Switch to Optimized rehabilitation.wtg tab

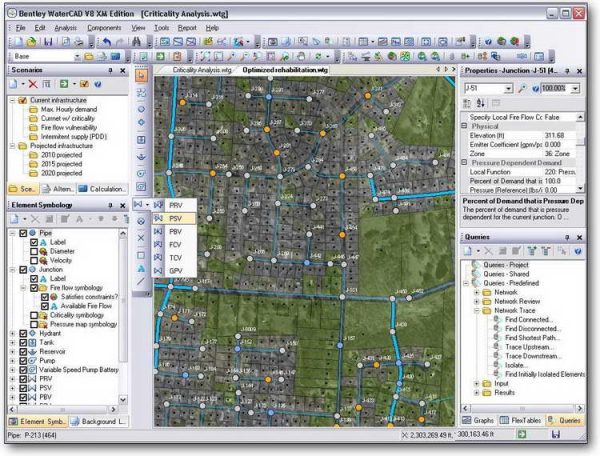pyautogui.click(x=285, y=70)
